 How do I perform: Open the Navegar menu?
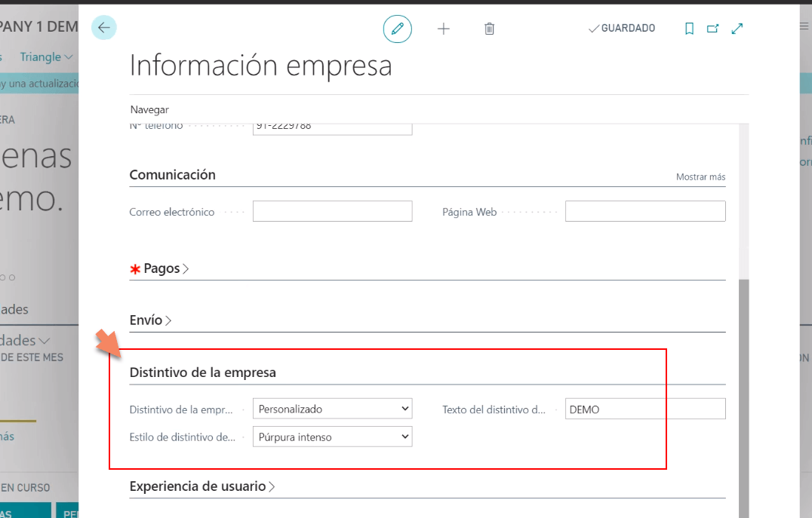149,109
